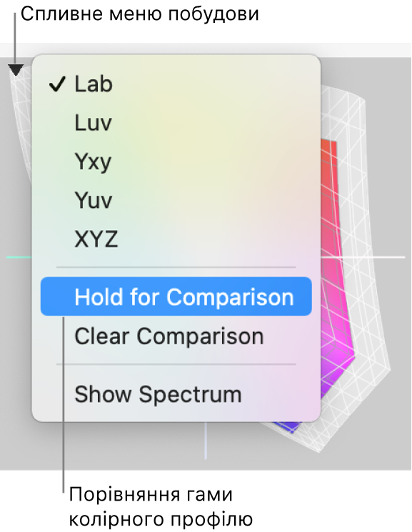Click the white horizontal axis line
The image size is (412, 532).
pos(363,257)
